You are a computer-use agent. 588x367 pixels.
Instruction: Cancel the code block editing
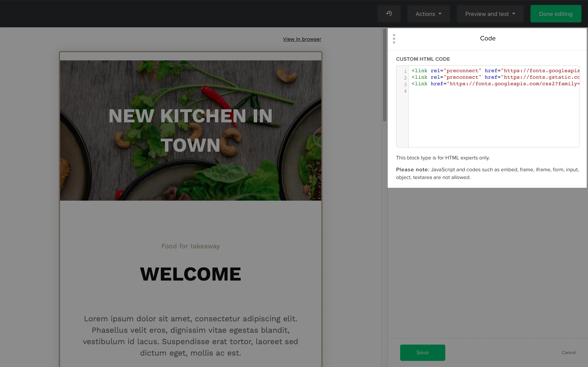point(569,353)
